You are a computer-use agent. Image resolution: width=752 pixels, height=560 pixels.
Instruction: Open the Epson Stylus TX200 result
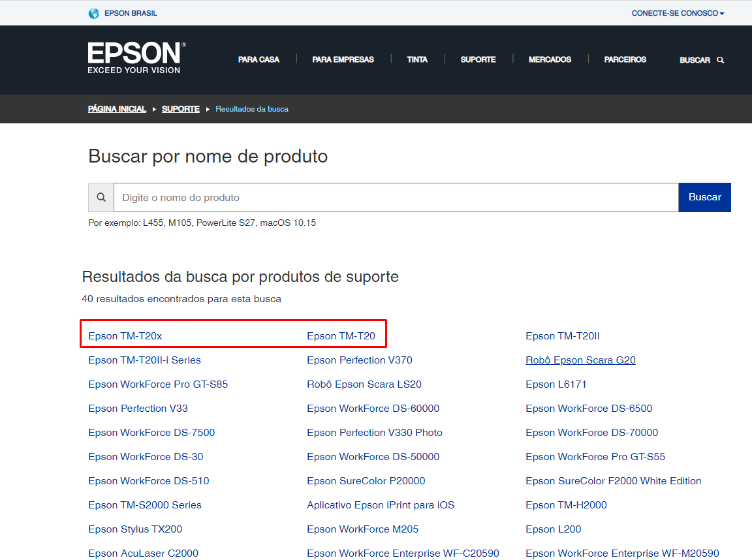click(x=135, y=529)
